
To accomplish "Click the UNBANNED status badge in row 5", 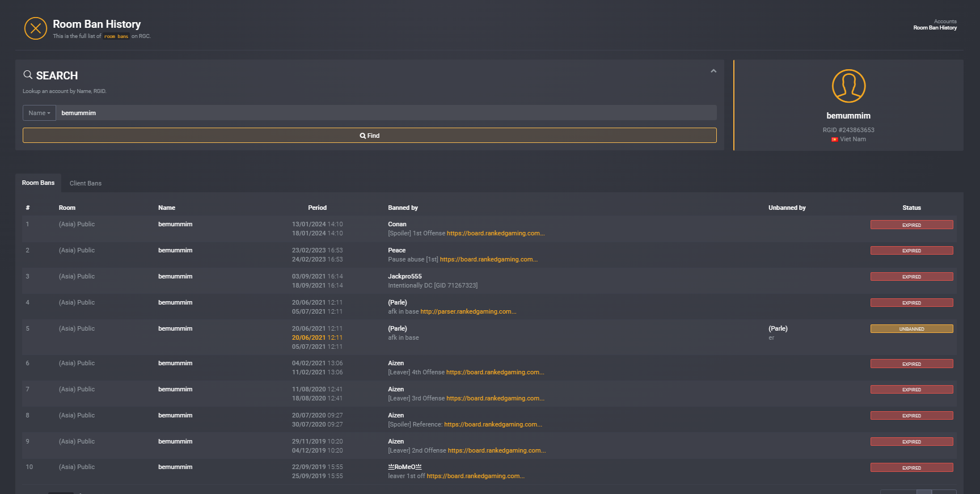I will [912, 329].
